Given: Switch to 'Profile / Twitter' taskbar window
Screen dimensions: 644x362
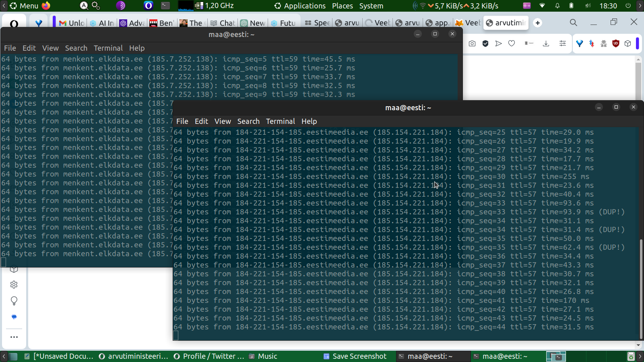Looking at the screenshot, I should [x=209, y=356].
